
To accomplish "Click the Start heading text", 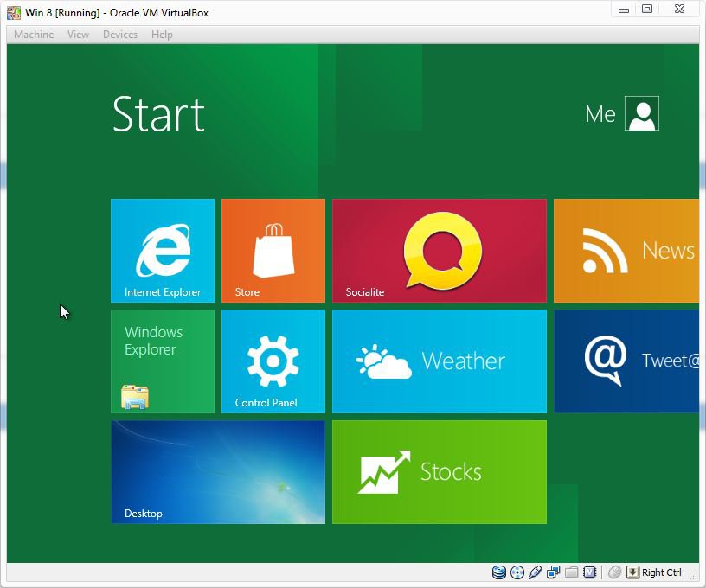I will point(158,114).
